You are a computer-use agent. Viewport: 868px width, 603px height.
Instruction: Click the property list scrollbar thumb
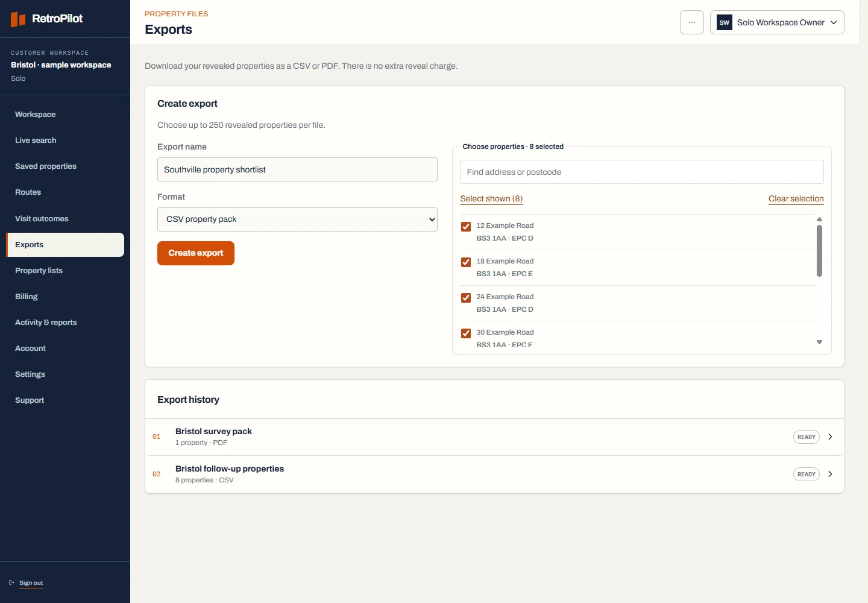pyautogui.click(x=819, y=251)
